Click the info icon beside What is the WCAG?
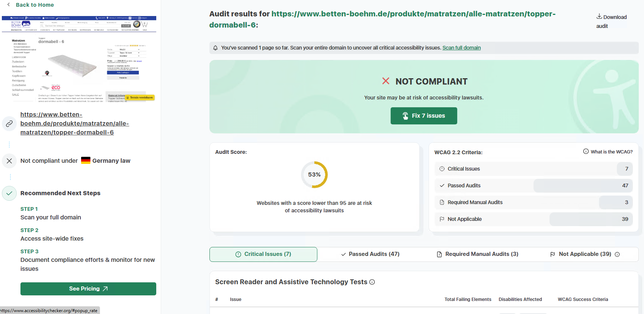Image resolution: width=644 pixels, height=314 pixels. tap(586, 152)
